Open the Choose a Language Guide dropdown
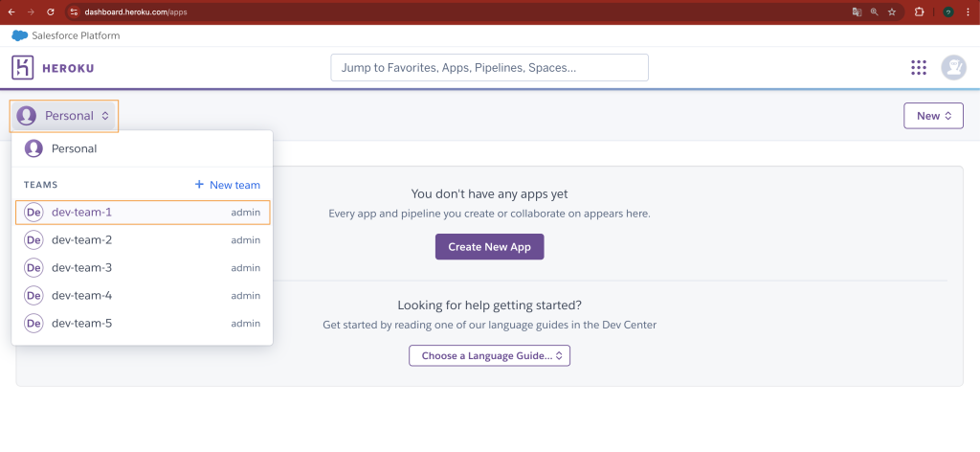980x452 pixels. point(489,355)
